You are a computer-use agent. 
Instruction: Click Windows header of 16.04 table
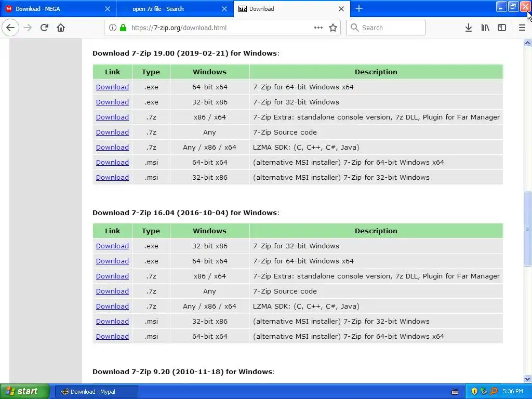click(209, 231)
